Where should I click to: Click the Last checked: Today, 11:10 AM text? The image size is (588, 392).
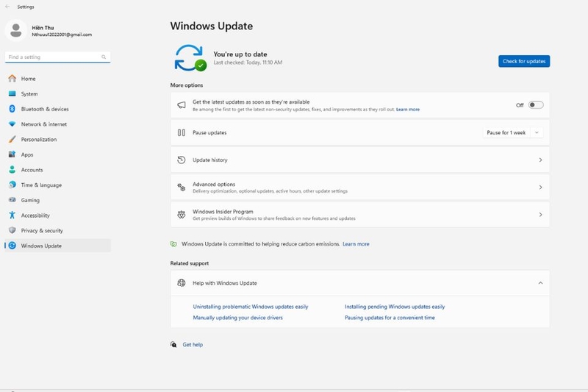point(248,63)
